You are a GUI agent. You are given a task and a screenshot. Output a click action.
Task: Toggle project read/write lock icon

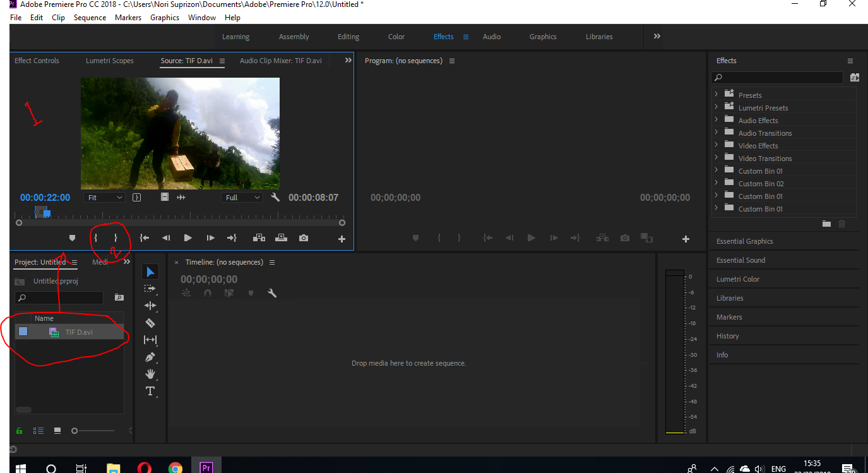[x=20, y=431]
